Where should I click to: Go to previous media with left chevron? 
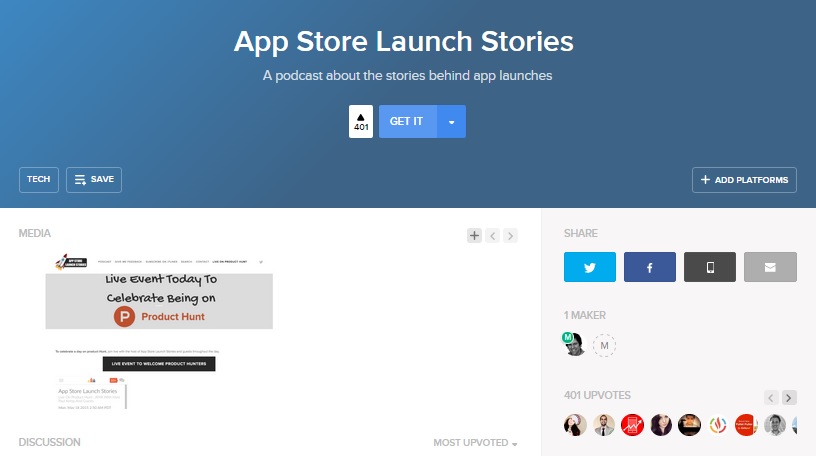[x=492, y=235]
